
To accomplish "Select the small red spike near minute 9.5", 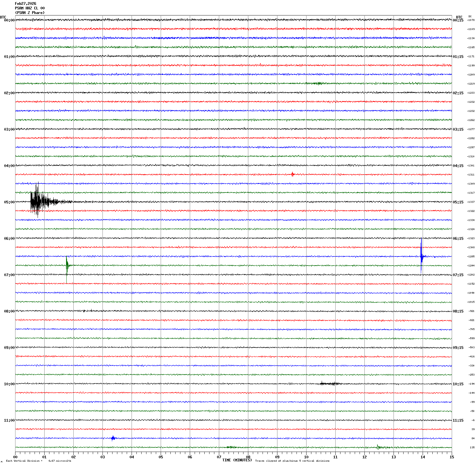I will [x=292, y=174].
